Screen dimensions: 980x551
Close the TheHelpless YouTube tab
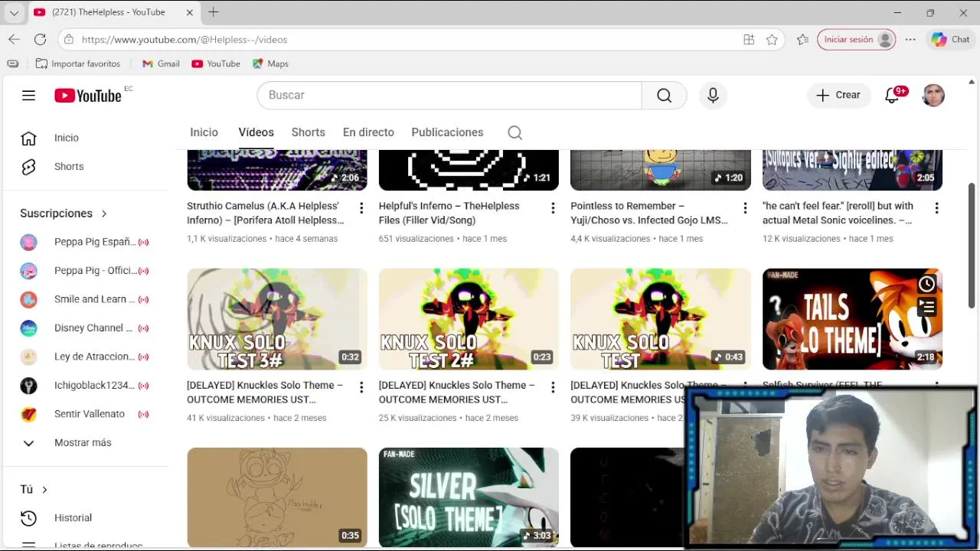[x=190, y=12]
